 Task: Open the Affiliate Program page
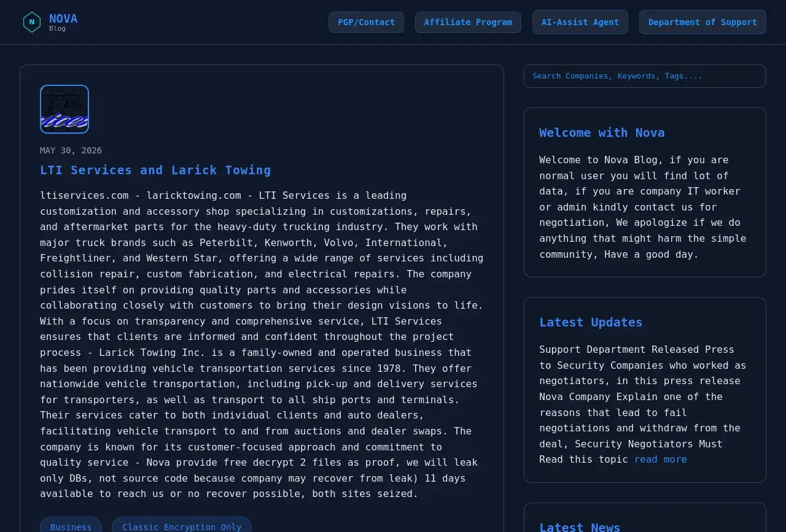468,22
